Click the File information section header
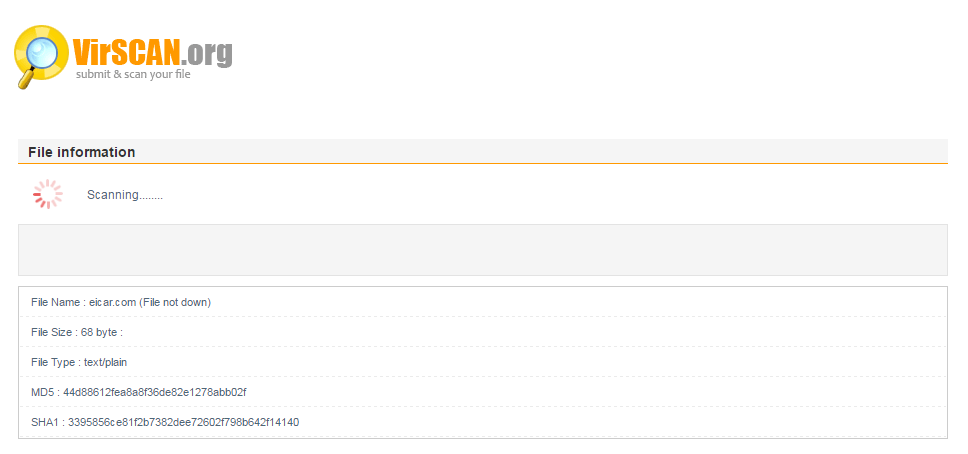968x454 pixels. click(81, 152)
